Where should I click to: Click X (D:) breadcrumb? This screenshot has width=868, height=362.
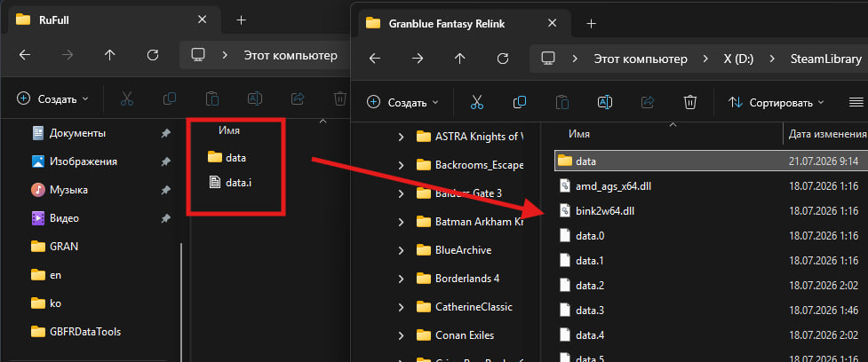pyautogui.click(x=738, y=59)
